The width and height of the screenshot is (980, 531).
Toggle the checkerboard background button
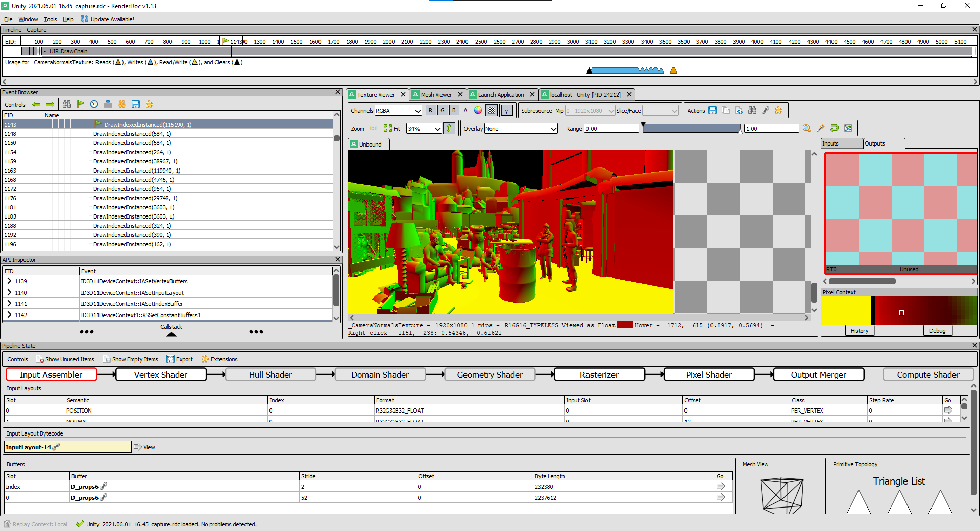pos(491,110)
